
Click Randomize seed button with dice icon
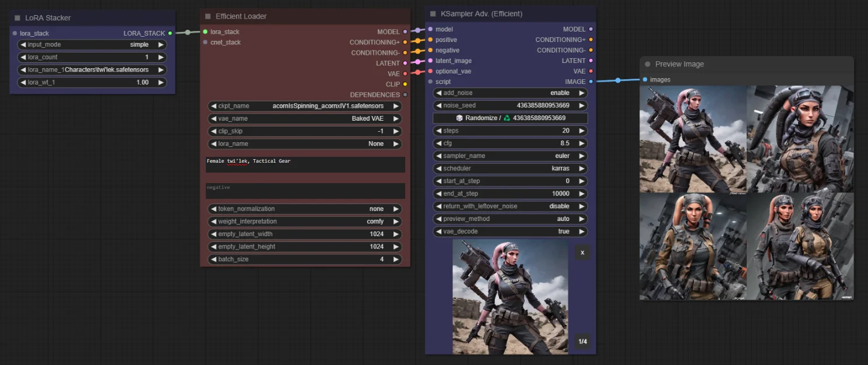click(510, 118)
